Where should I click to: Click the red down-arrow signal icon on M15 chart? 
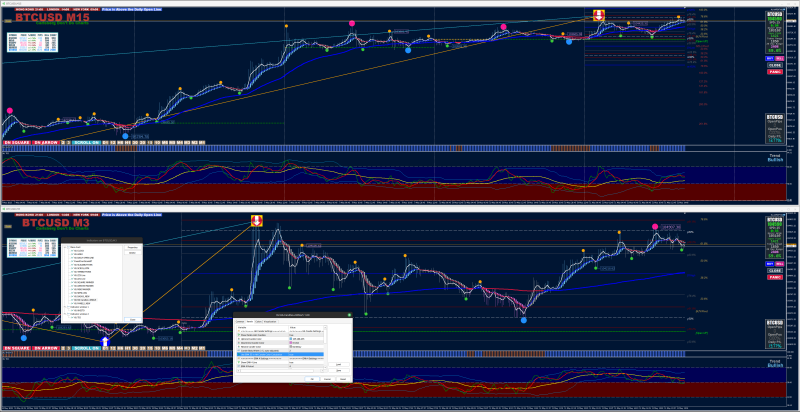(598, 15)
